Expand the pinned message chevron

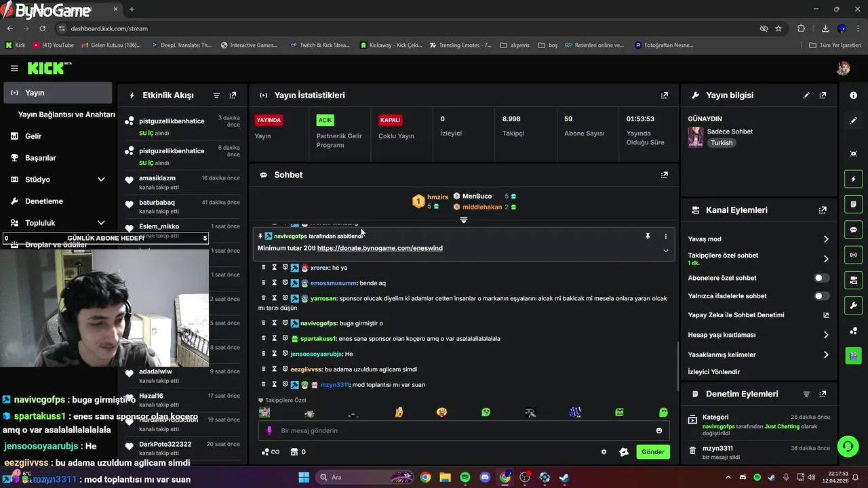click(x=665, y=251)
